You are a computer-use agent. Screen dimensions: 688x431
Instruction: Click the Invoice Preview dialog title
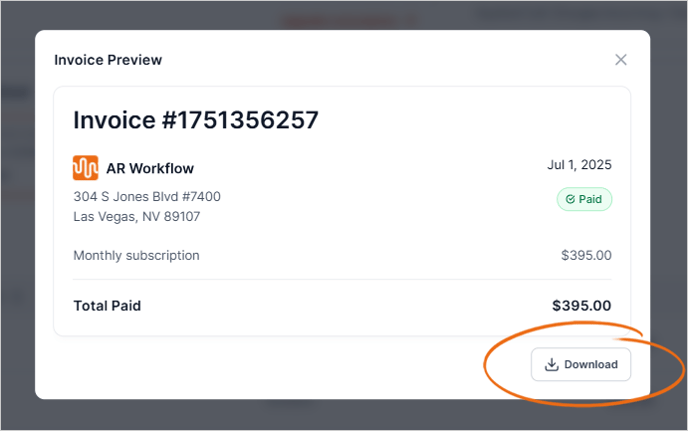pos(108,60)
